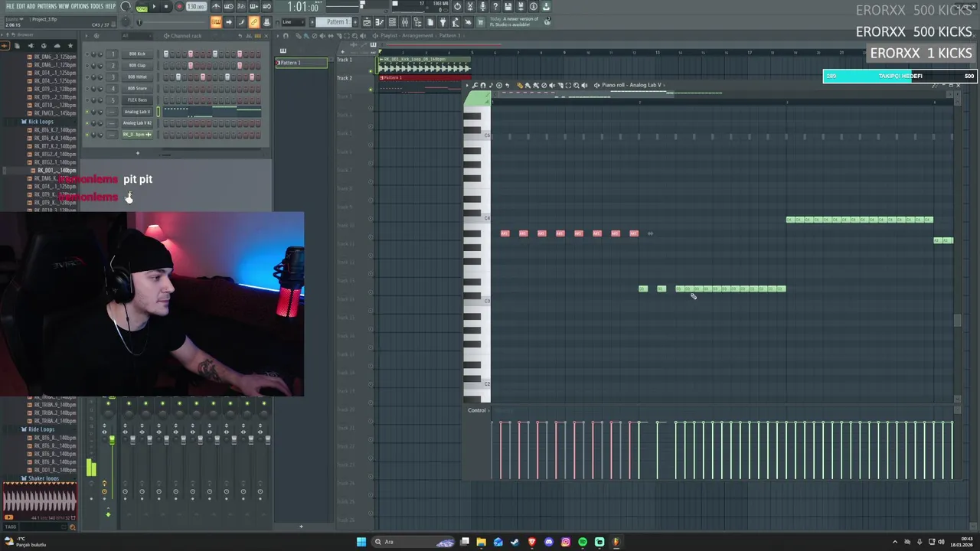
Task: Open the FILE menu
Action: [10, 6]
